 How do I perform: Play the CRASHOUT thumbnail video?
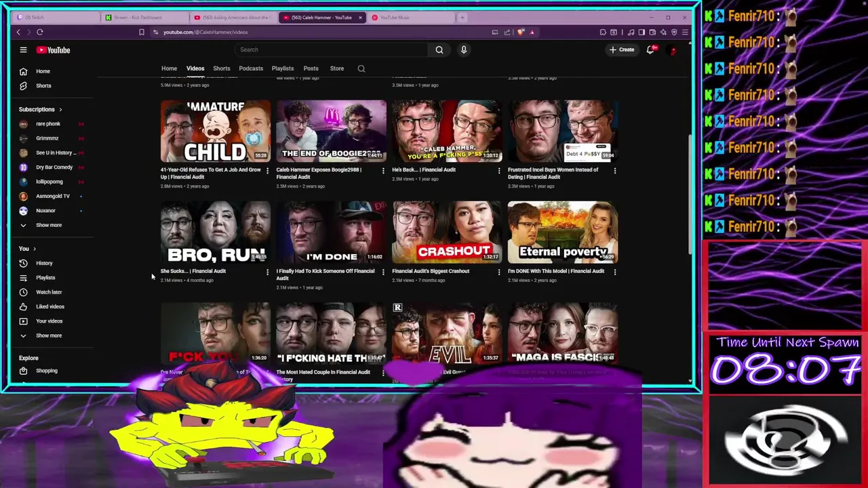pos(447,232)
